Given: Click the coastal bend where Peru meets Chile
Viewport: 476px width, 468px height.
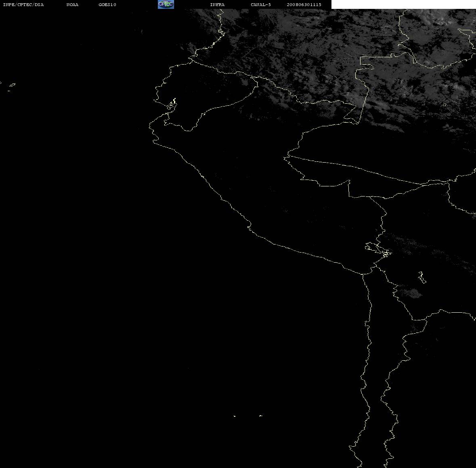Looking at the screenshot, I should [363, 274].
